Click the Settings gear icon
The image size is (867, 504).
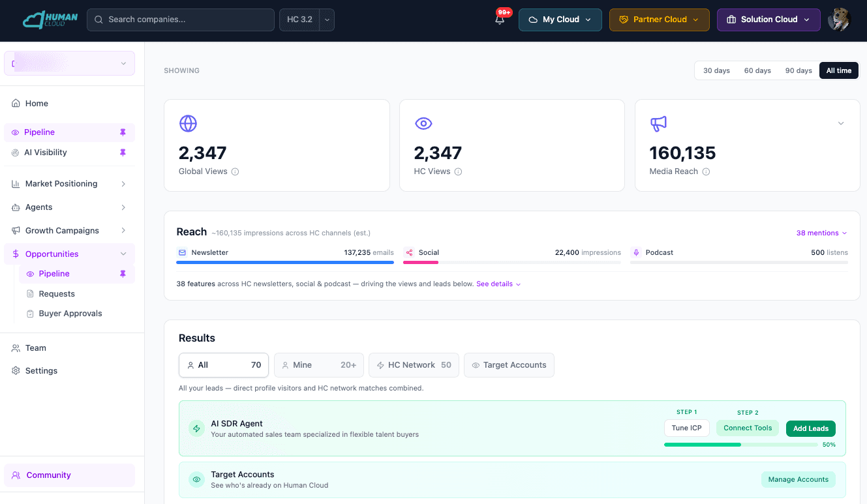[16, 371]
